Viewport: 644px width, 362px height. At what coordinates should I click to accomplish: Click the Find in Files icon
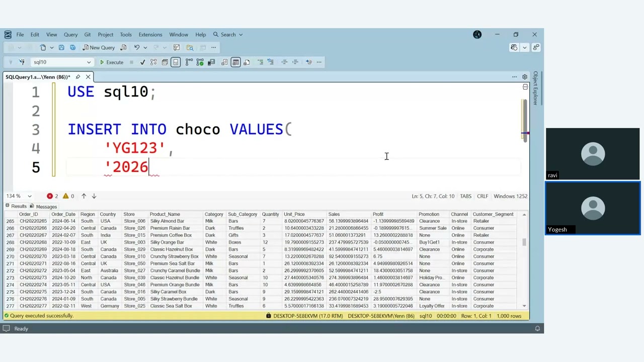tap(190, 47)
